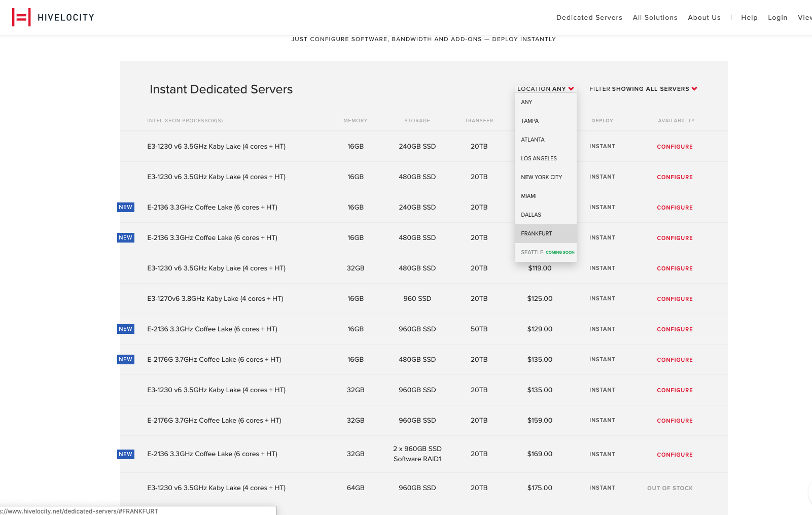Configure the $135.00 E3-1230 32GB server
This screenshot has width=812, height=515.
[x=675, y=390]
